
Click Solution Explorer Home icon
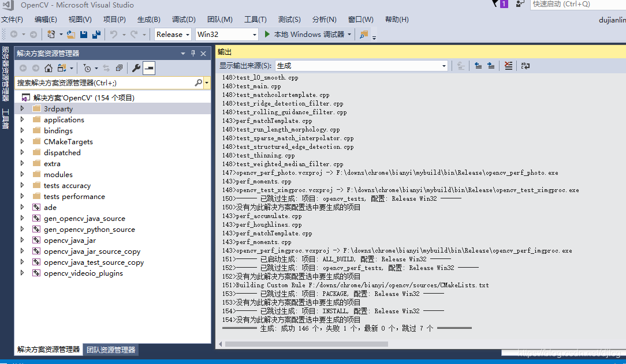49,68
